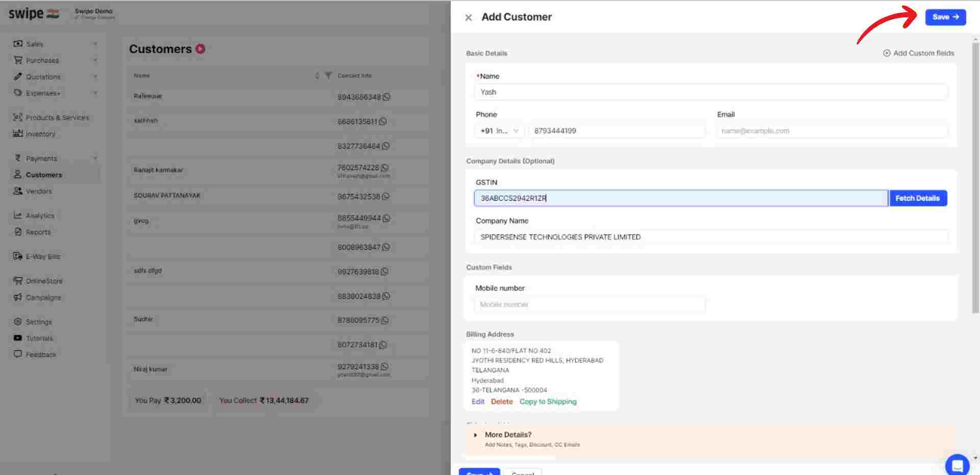Expand the Sales menu chevron

95,44
